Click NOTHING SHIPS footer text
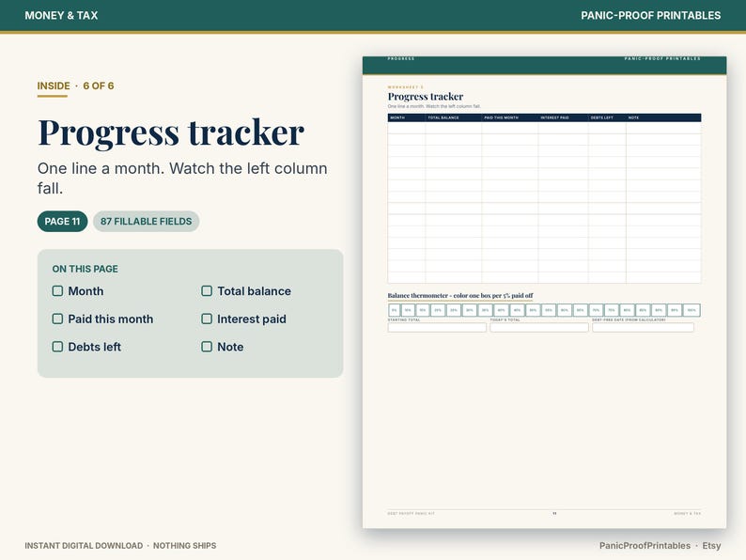 pos(184,545)
